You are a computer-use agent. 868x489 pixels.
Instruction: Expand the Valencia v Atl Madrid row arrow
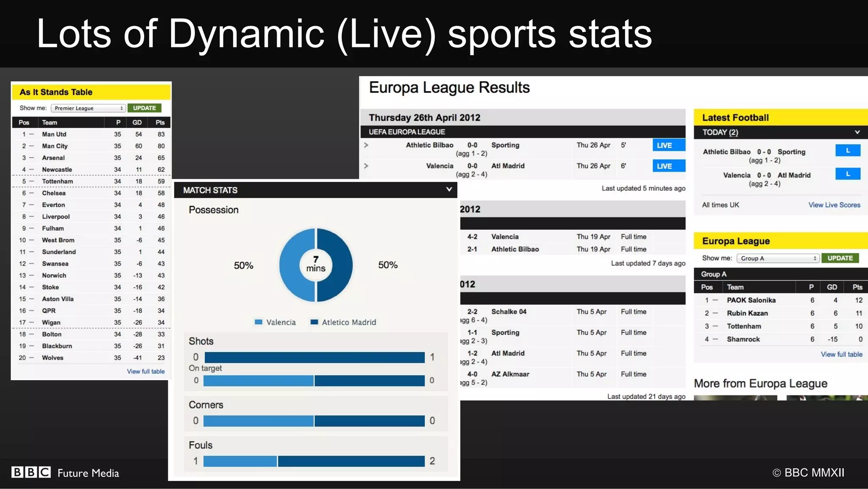(366, 166)
